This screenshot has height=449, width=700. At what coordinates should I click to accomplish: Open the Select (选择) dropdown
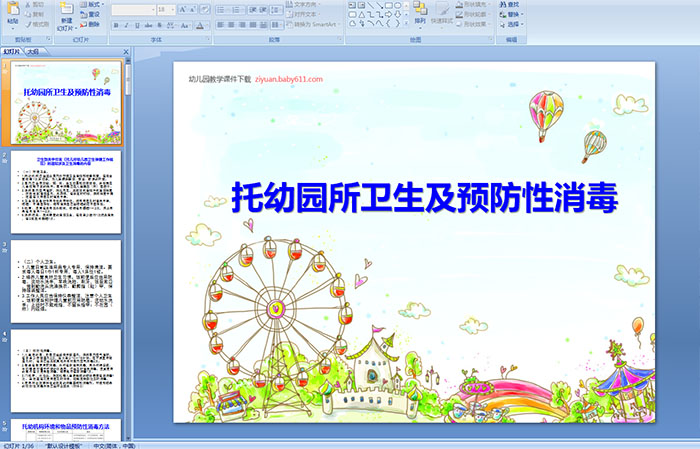512,24
